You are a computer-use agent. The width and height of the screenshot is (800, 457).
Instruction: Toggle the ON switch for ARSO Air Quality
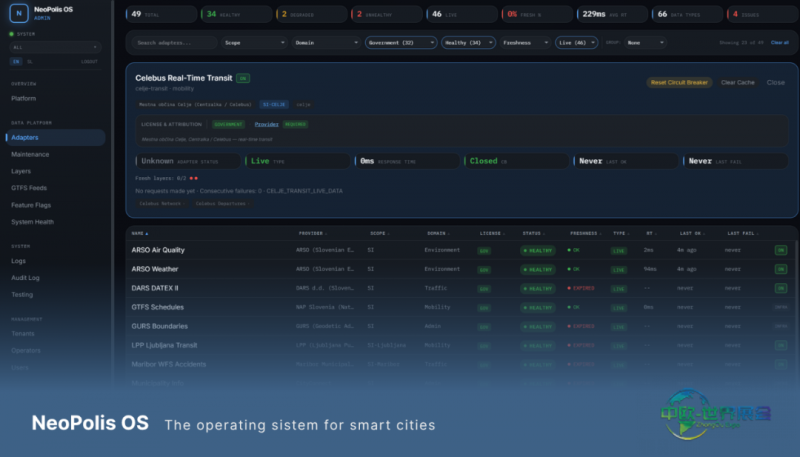point(781,250)
